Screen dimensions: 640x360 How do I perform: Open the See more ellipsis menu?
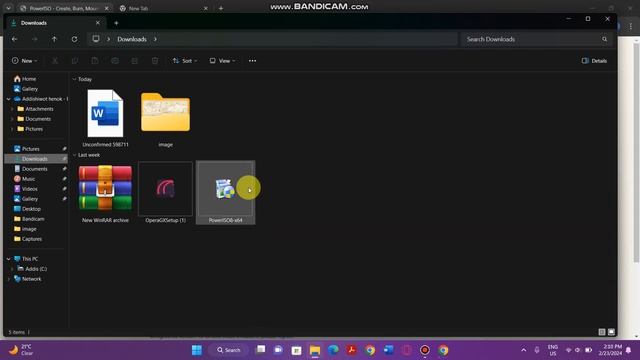[252, 61]
